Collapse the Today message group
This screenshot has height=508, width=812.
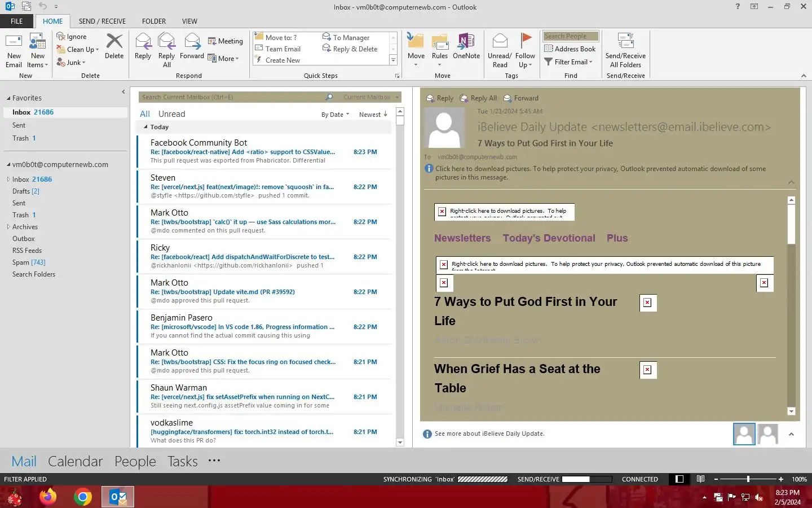coord(145,127)
